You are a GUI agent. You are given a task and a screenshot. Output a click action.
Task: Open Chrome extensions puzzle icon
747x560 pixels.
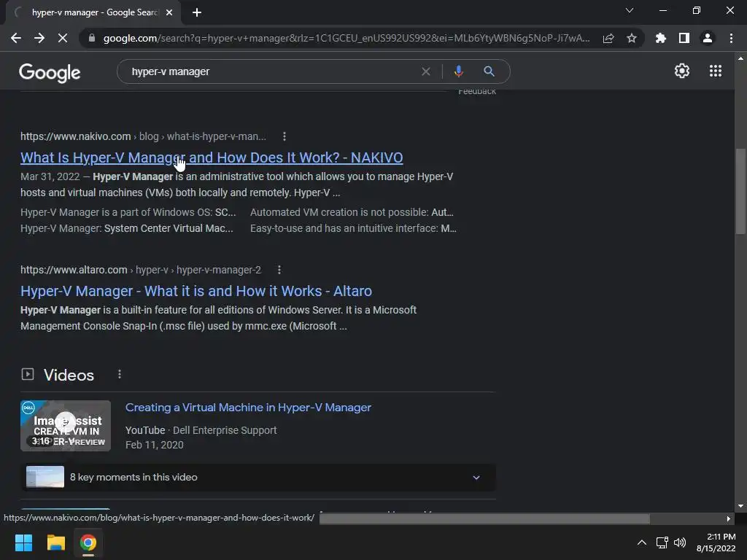[661, 38]
